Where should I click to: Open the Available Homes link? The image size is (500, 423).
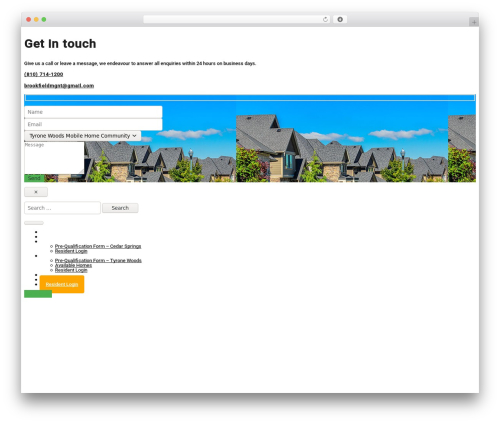point(73,265)
